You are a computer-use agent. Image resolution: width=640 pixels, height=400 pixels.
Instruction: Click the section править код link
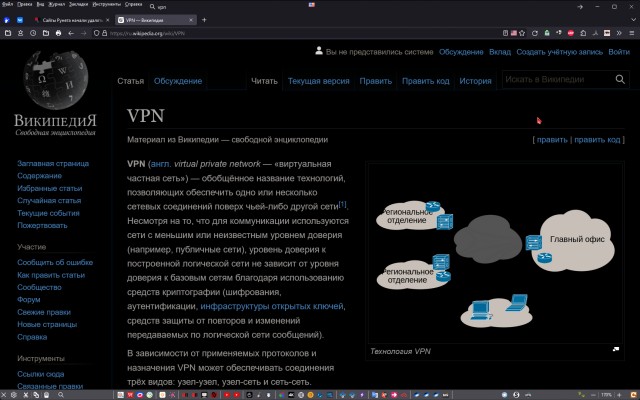coord(597,140)
